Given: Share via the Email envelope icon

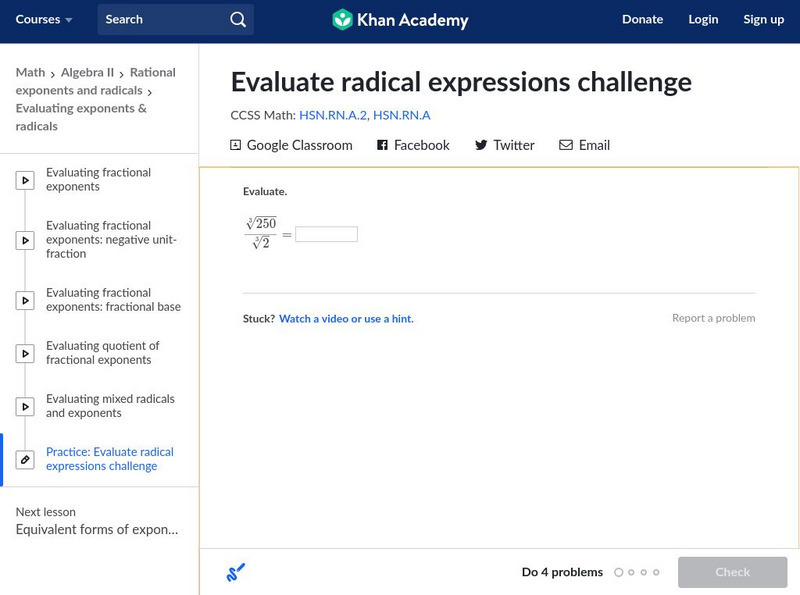Looking at the screenshot, I should point(566,145).
